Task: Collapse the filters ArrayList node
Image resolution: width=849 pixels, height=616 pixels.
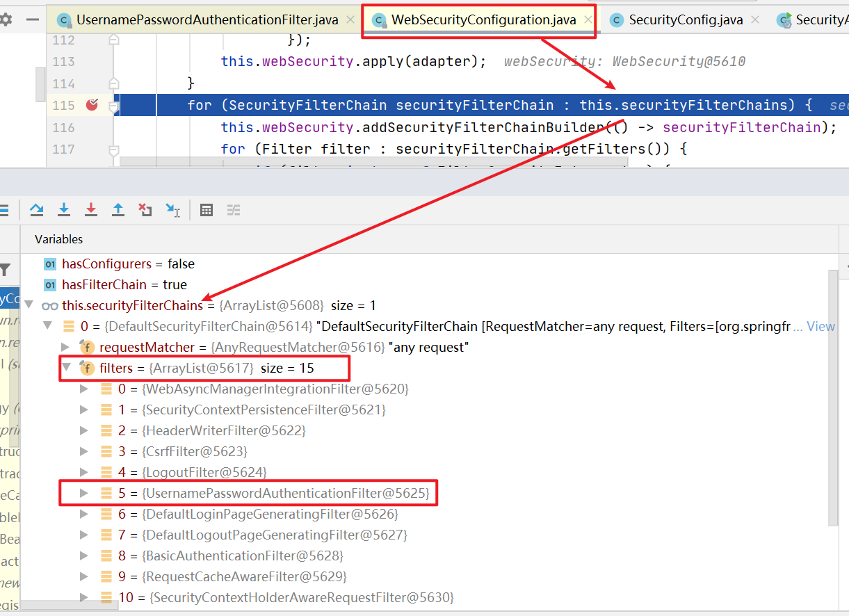Action: tap(66, 368)
